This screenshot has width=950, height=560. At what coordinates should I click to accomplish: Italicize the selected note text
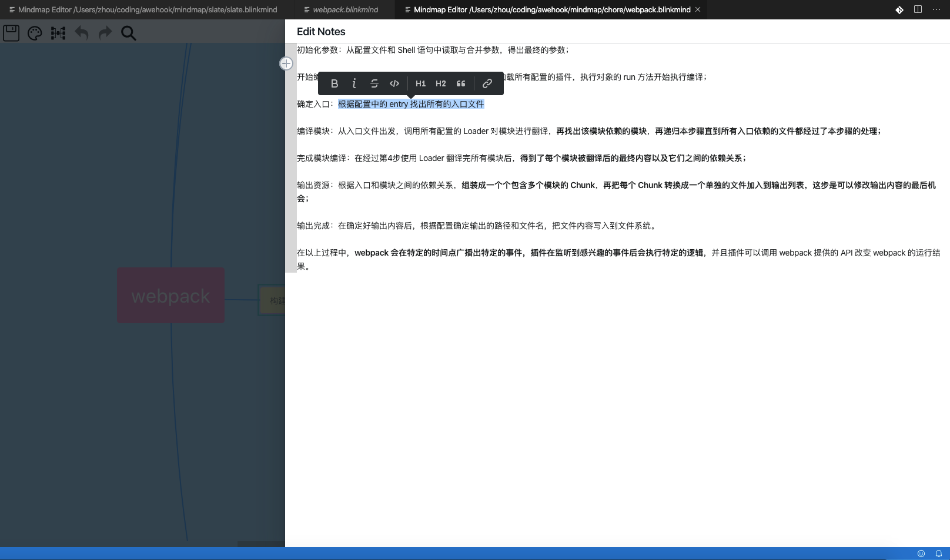click(x=354, y=83)
